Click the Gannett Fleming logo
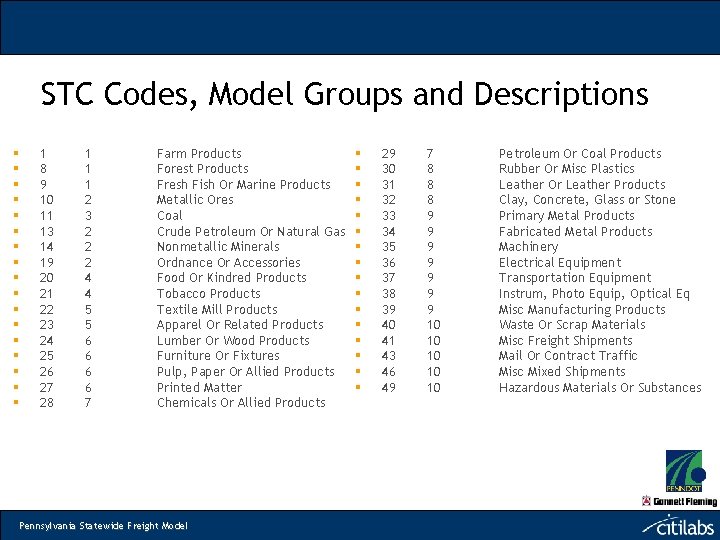The height and width of the screenshot is (540, 720). [x=680, y=501]
